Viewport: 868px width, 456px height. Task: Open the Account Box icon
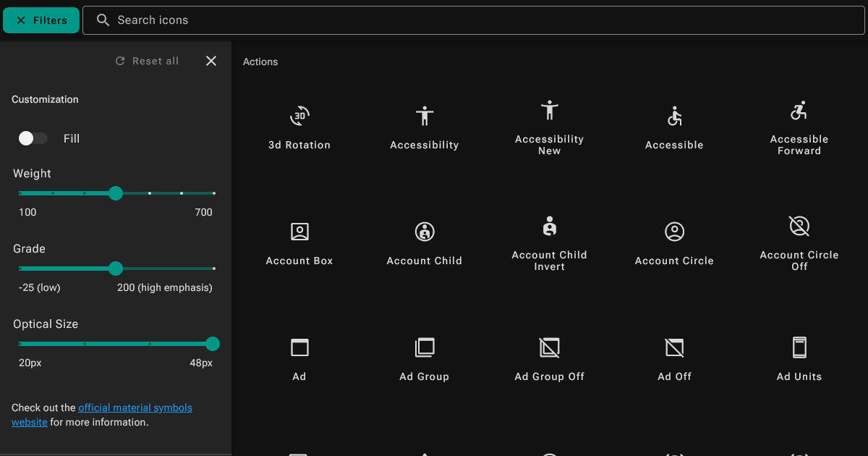click(x=299, y=232)
